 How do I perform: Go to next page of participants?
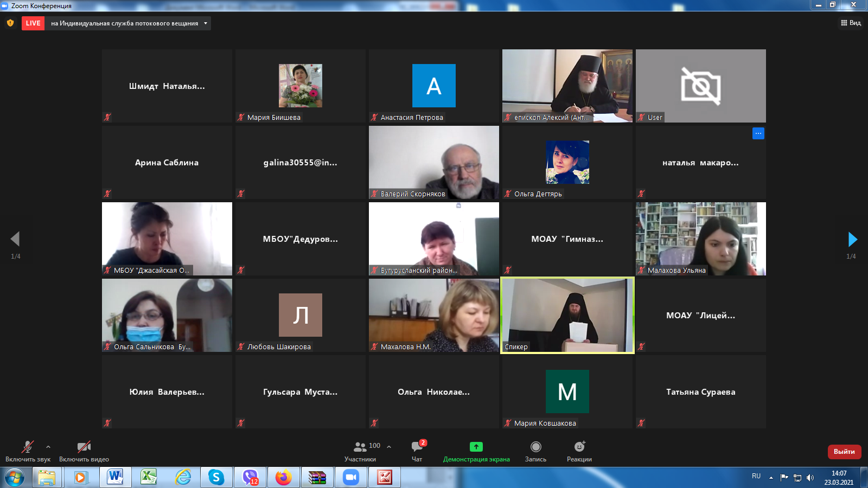pyautogui.click(x=852, y=239)
